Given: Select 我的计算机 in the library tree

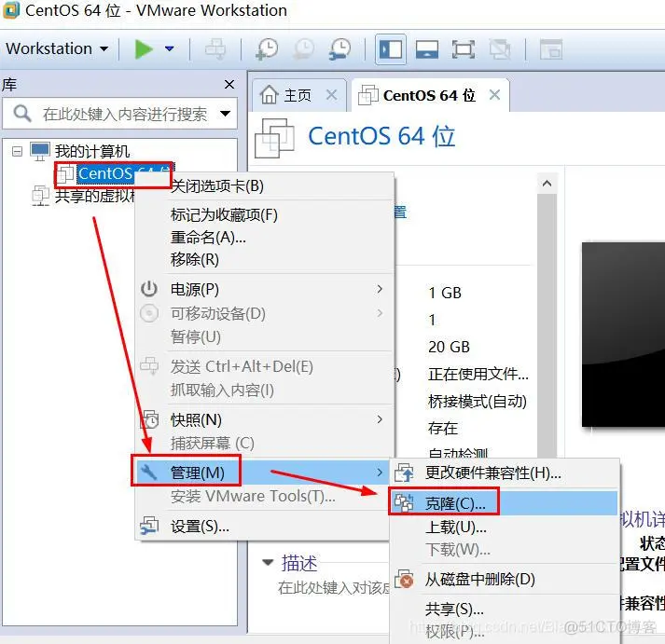Looking at the screenshot, I should point(92,151).
